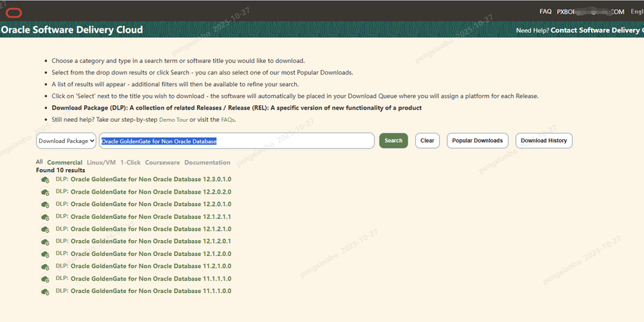This screenshot has height=322, width=644.
Task: Open the Download Package category dropdown
Action: [x=66, y=141]
